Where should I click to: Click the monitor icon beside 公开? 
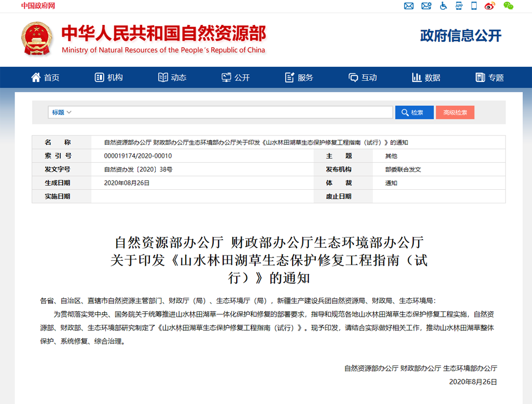tap(226, 77)
